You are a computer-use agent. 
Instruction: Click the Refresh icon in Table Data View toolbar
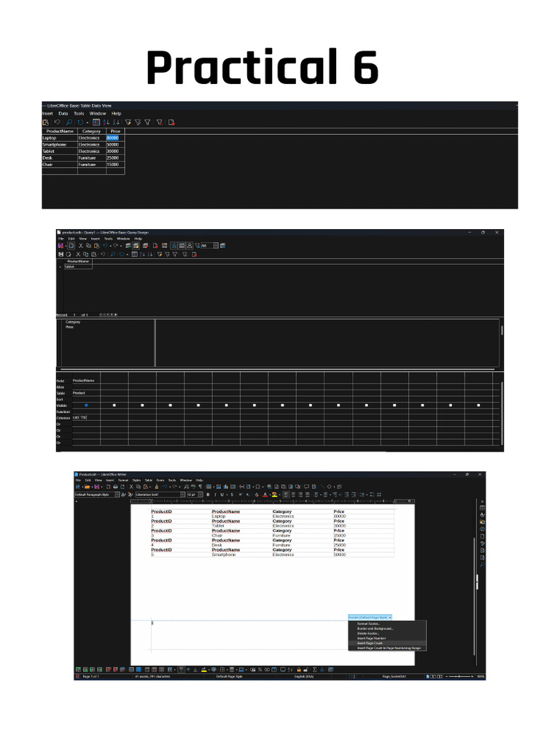point(80,123)
